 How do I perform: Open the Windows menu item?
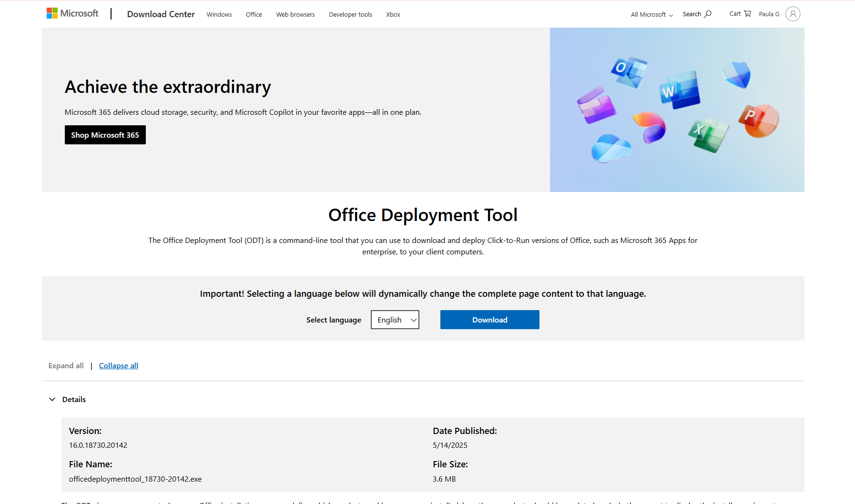(x=219, y=14)
